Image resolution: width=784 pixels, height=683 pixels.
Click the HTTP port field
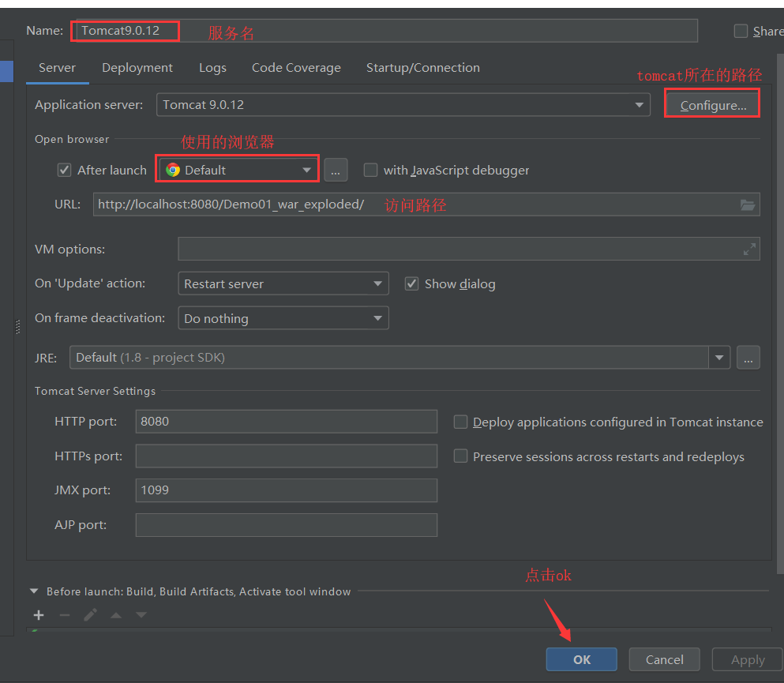pos(287,422)
